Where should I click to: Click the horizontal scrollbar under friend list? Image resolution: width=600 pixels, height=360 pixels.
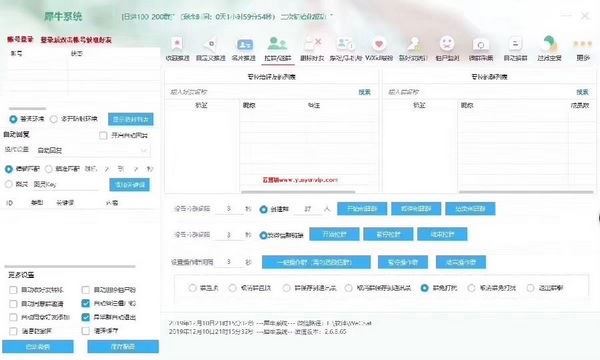point(298,192)
